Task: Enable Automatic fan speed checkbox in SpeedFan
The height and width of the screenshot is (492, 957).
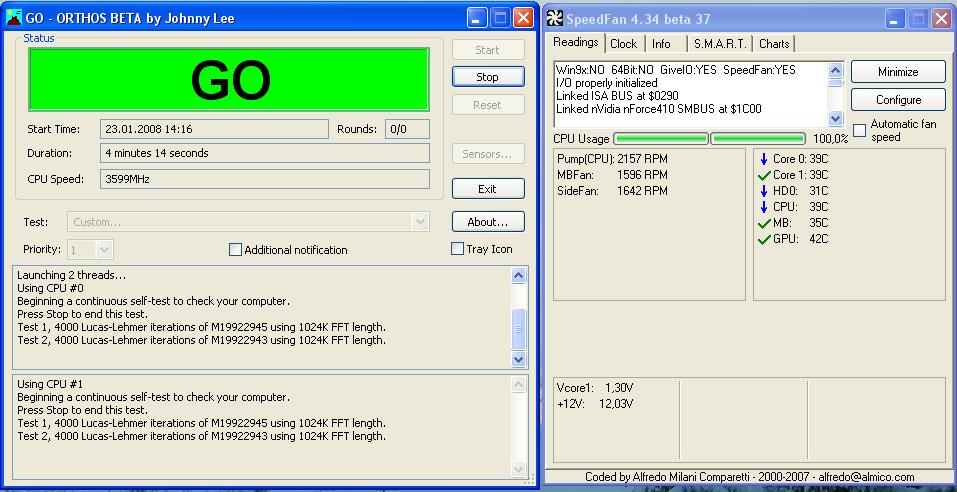Action: point(859,130)
